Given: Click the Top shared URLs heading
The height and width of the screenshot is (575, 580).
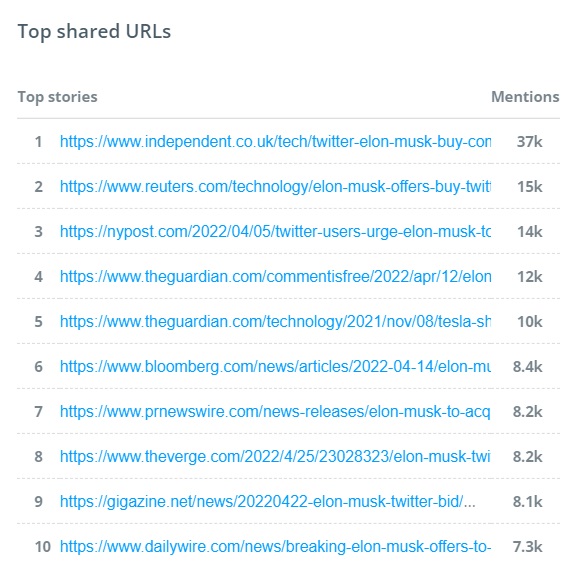Looking at the screenshot, I should coord(94,31).
